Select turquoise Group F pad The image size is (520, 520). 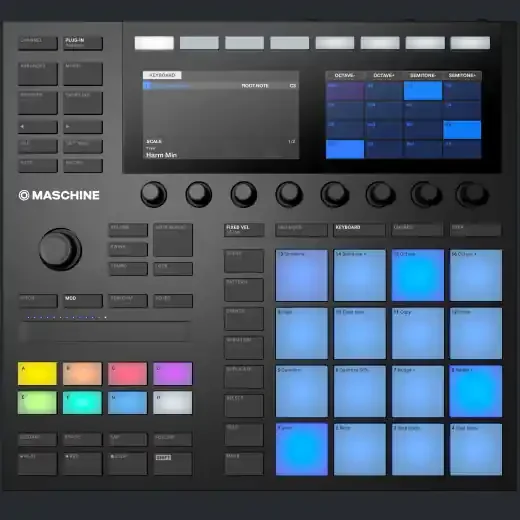[x=82, y=403]
